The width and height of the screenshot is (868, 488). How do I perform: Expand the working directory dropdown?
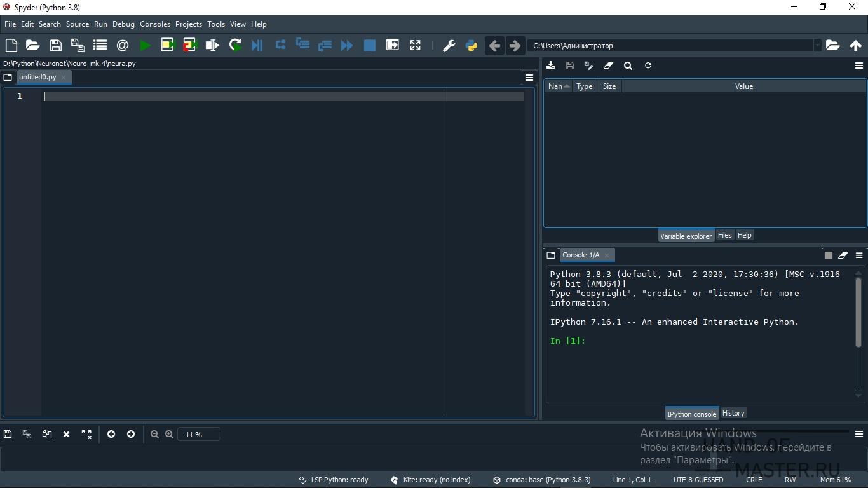817,45
